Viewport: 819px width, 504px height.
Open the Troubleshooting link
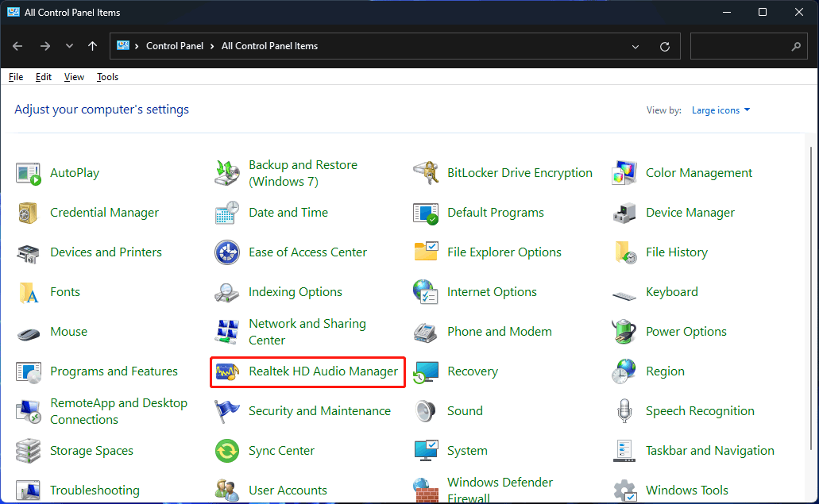click(x=95, y=491)
